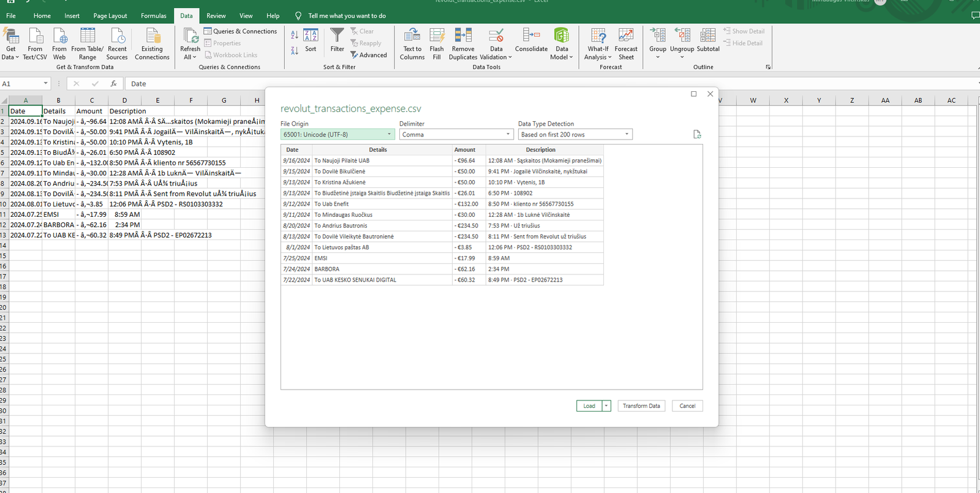Viewport: 980px width, 493px height.
Task: Select preview cell BARBORA
Action: pos(382,269)
